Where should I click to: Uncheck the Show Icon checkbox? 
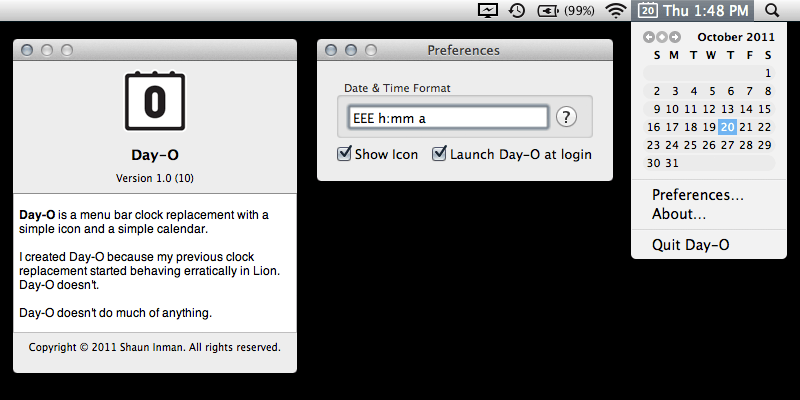pyautogui.click(x=344, y=154)
